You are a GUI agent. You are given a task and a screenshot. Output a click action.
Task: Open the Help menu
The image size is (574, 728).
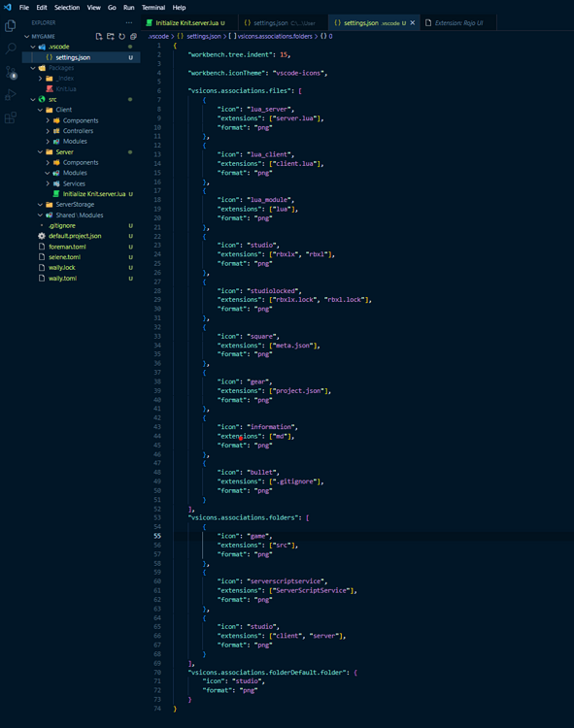[180, 8]
